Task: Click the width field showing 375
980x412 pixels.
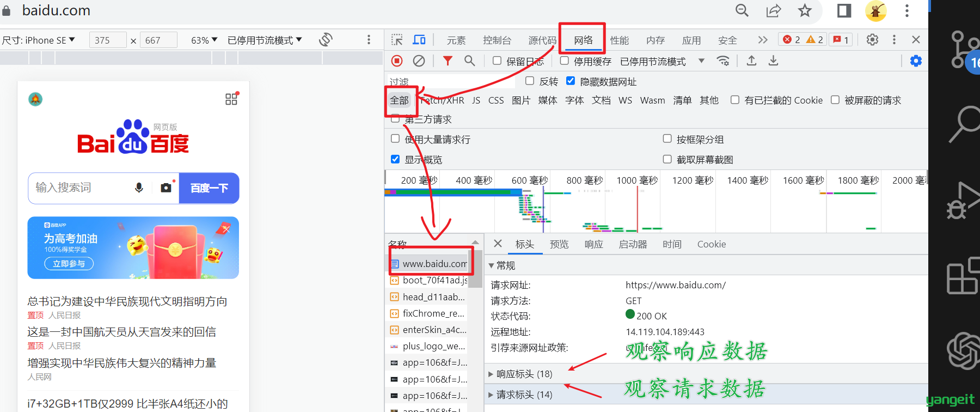Action: (x=108, y=40)
